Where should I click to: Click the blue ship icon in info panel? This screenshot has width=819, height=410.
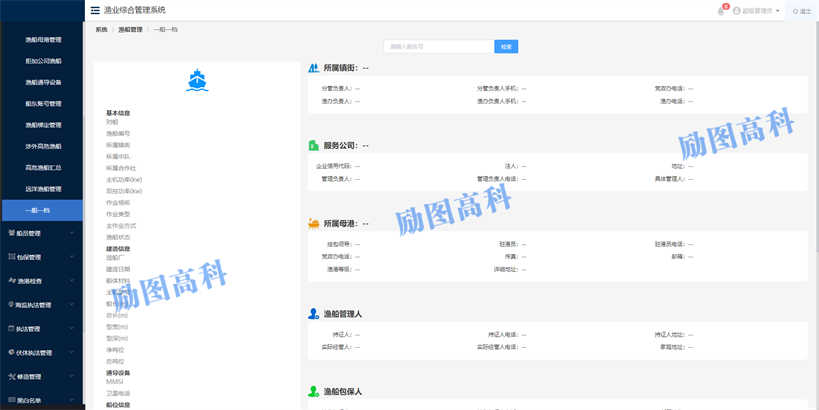(x=197, y=82)
